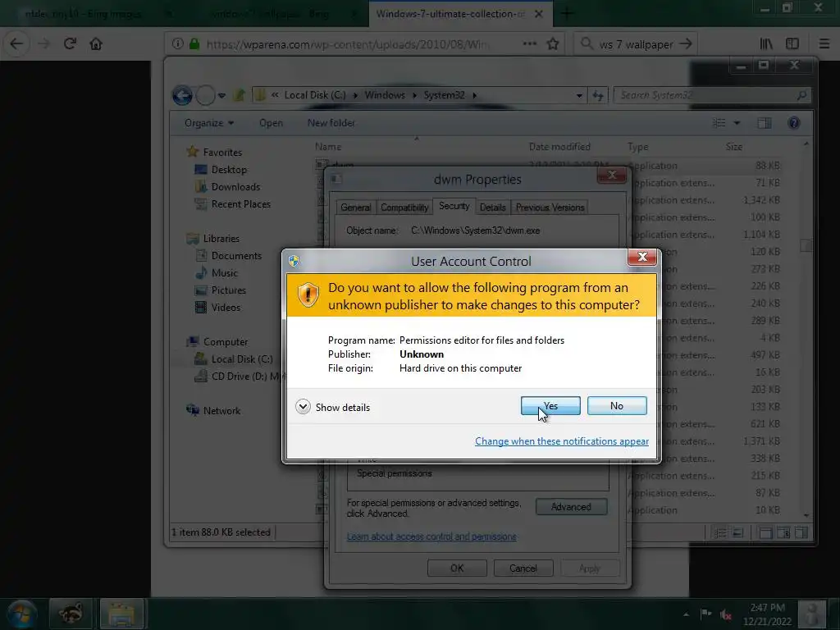Click Firefox home icon

[96, 43]
